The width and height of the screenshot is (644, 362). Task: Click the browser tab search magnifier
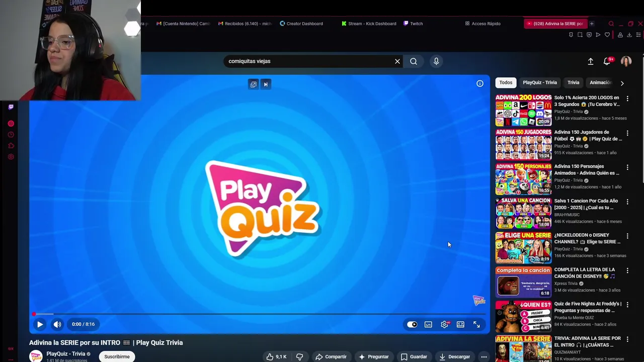(x=611, y=24)
